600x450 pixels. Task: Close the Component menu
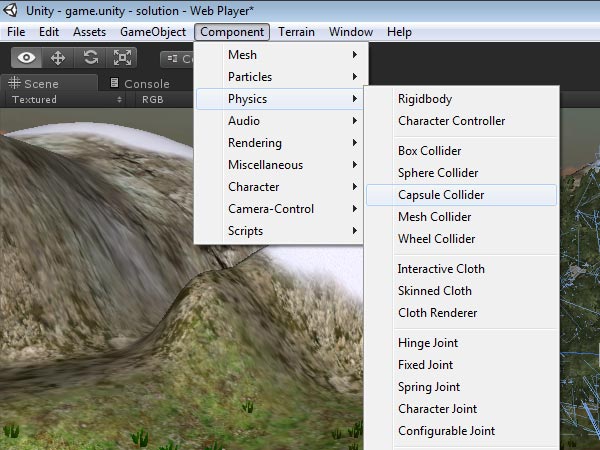[232, 32]
